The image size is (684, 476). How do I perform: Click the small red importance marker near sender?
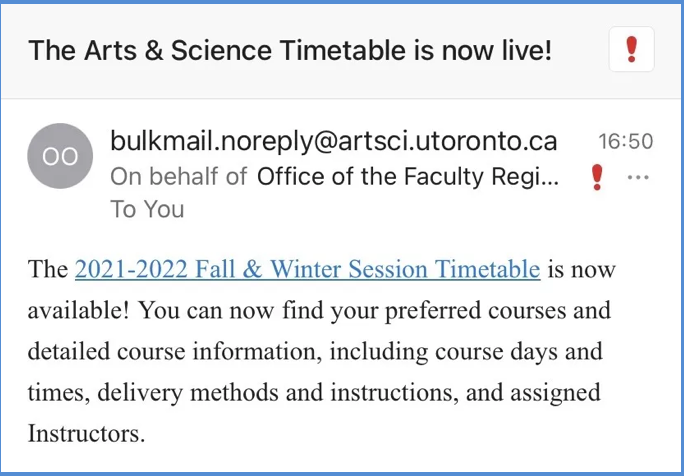(597, 177)
